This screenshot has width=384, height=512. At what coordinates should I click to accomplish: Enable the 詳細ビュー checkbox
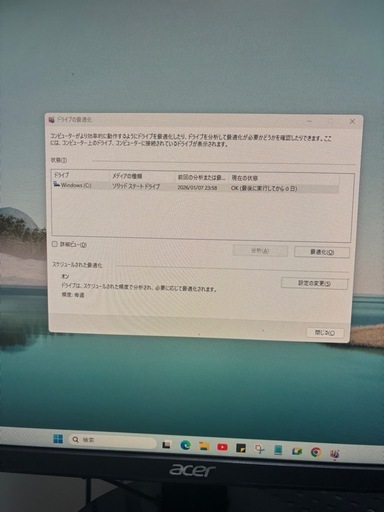pyautogui.click(x=55, y=244)
